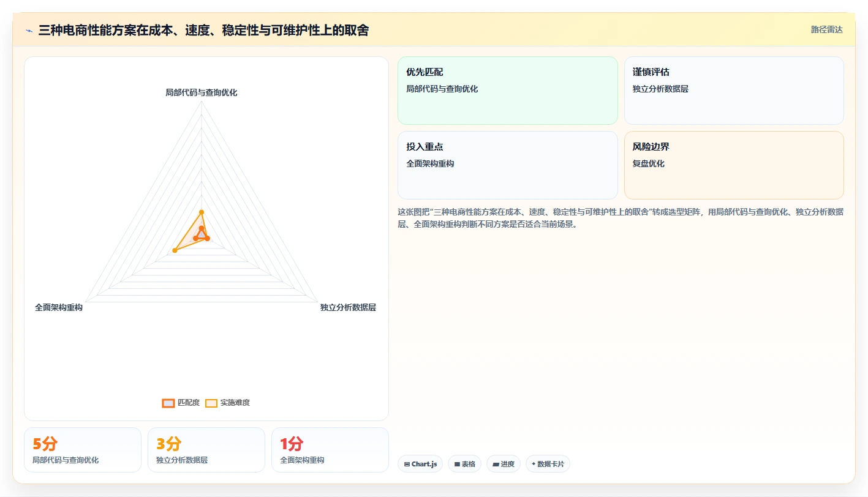The width and height of the screenshot is (868, 497).
Task: Click the 匹配度 legend color box
Action: pyautogui.click(x=168, y=403)
